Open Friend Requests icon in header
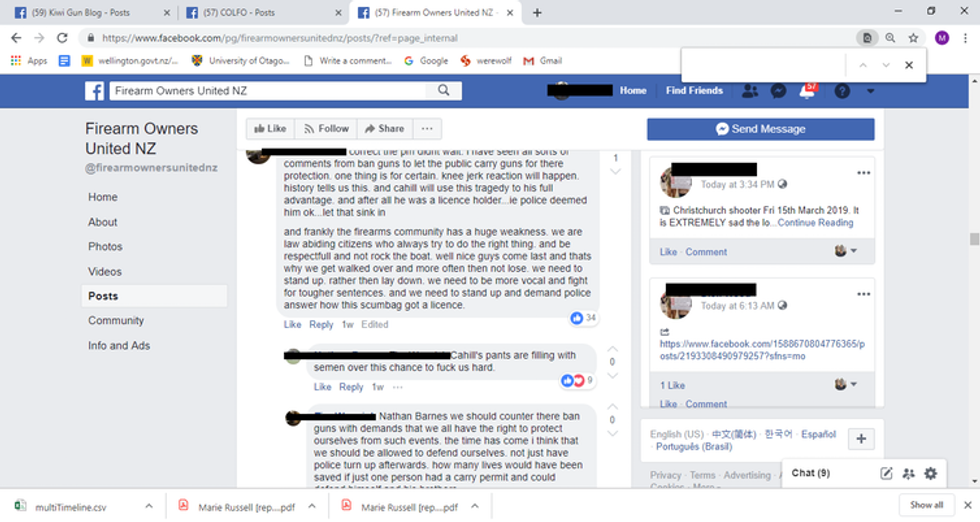 pos(750,91)
